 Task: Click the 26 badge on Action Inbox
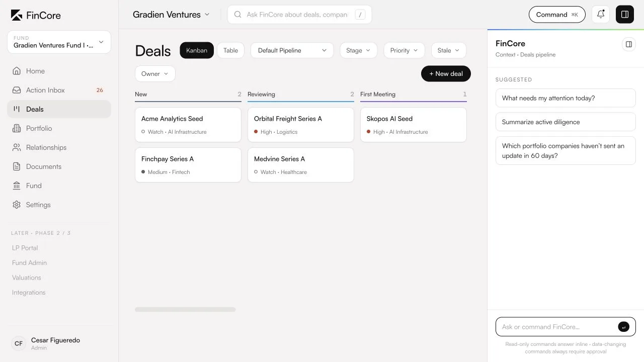point(100,90)
